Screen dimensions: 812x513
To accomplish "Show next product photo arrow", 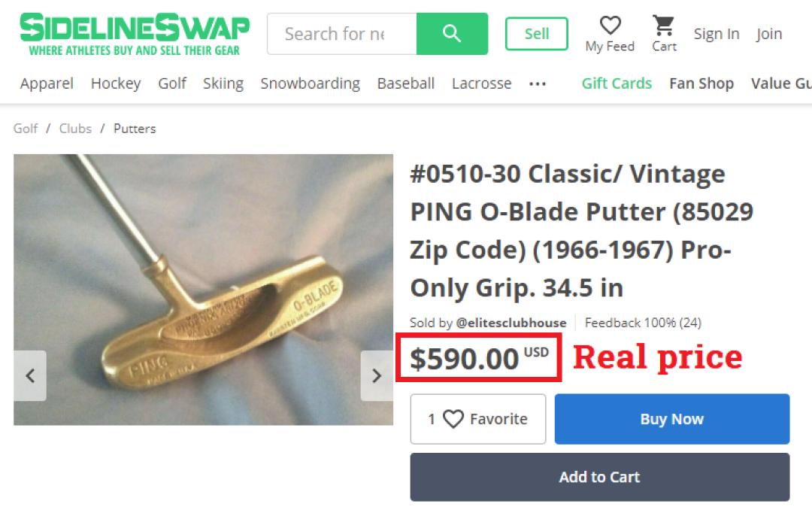I will 377,375.
